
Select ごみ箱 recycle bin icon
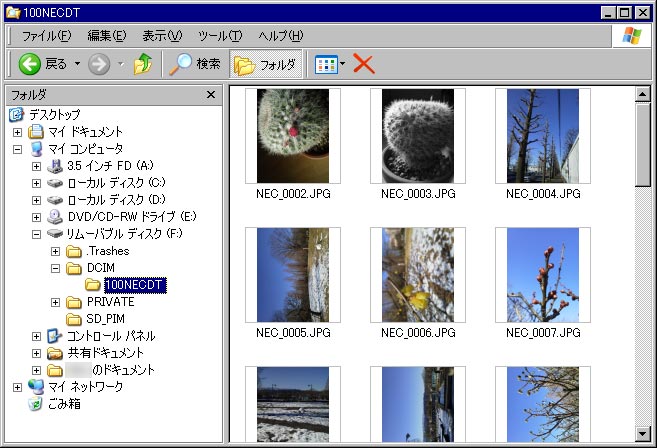pyautogui.click(x=36, y=404)
